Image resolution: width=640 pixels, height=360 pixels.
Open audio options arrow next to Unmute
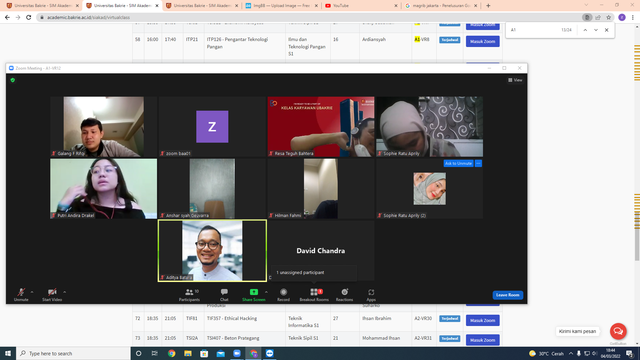[32, 292]
